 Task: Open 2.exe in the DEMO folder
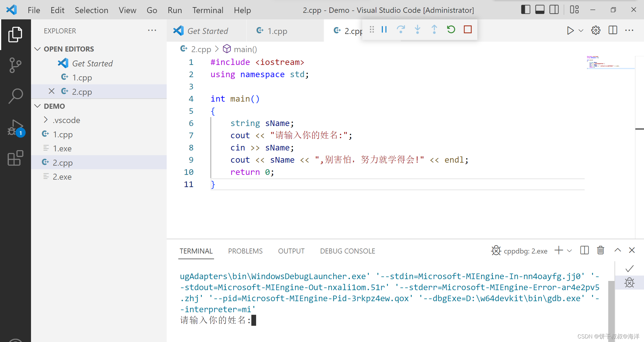98,177
